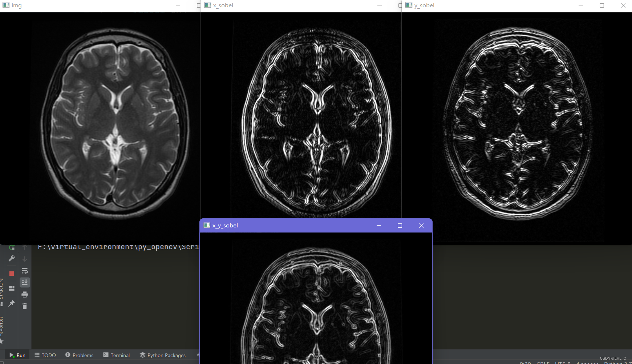Click the interpreter path in the console output

[x=118, y=247]
